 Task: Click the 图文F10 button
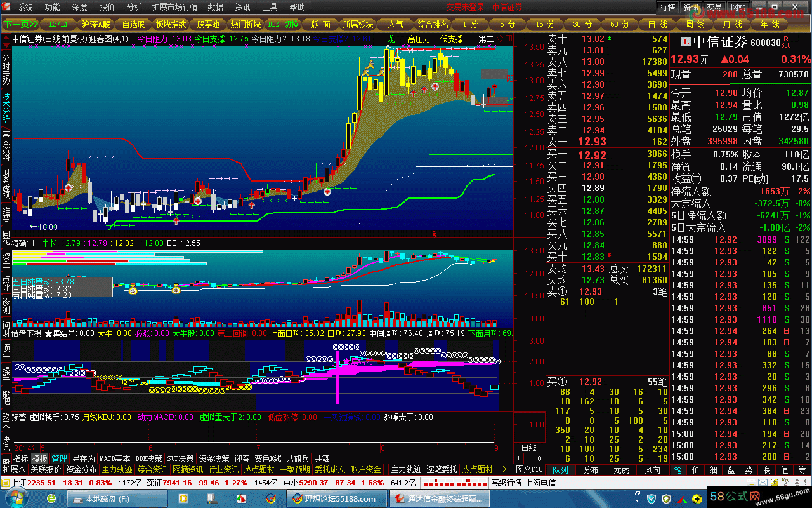pos(530,469)
